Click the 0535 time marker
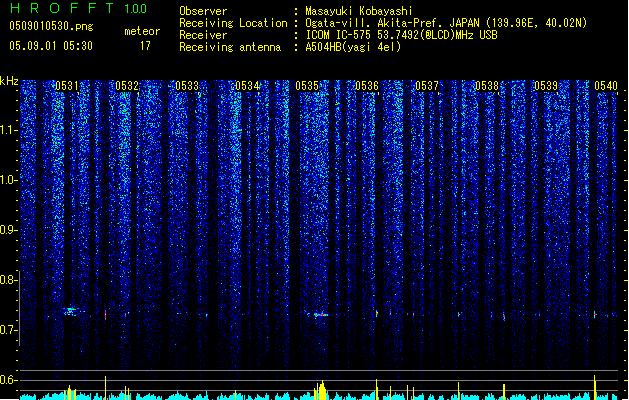The width and height of the screenshot is (629, 400). tap(307, 86)
